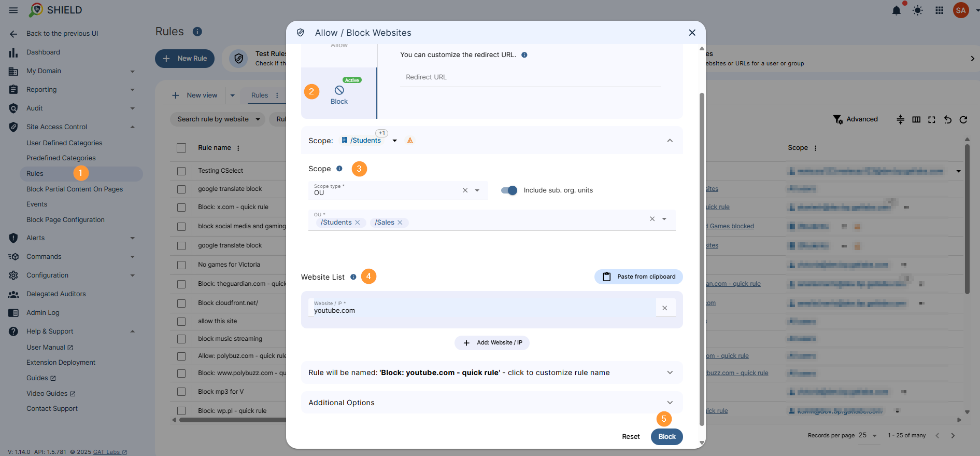Select Predefined Categories in sidebar
This screenshot has height=456, width=980.
click(61, 158)
